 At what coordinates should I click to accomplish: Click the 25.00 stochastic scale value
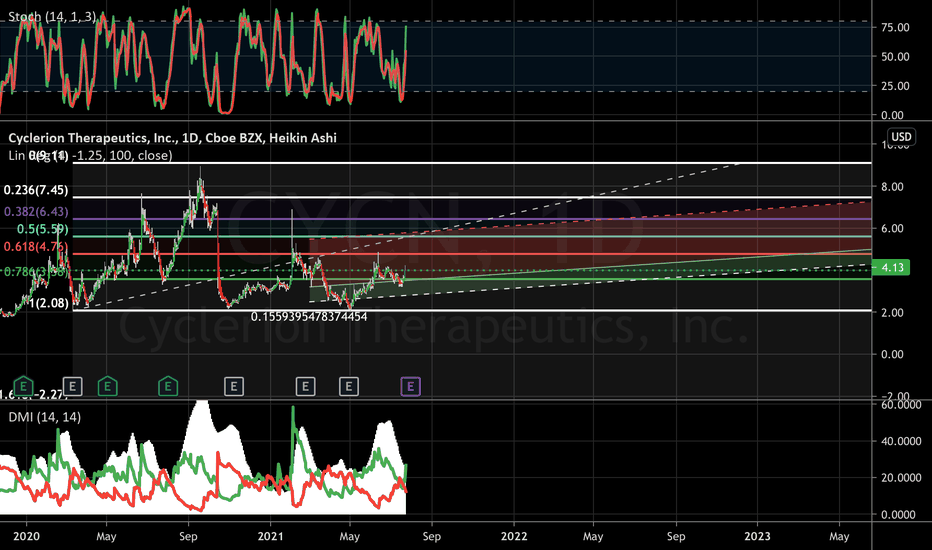coord(895,86)
